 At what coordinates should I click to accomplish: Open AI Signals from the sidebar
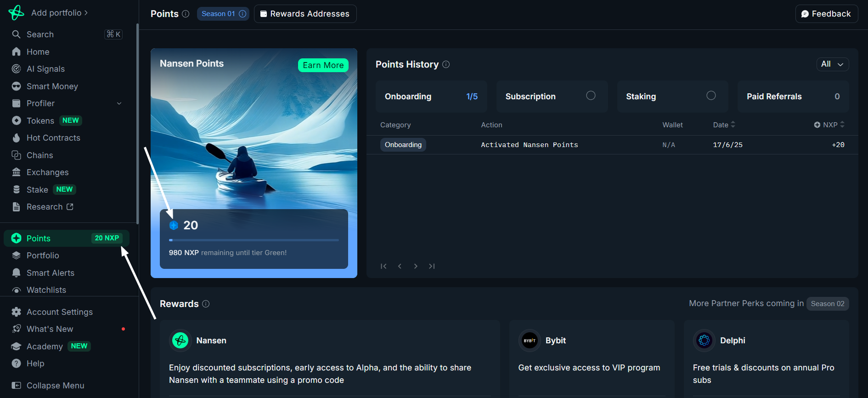pos(45,69)
